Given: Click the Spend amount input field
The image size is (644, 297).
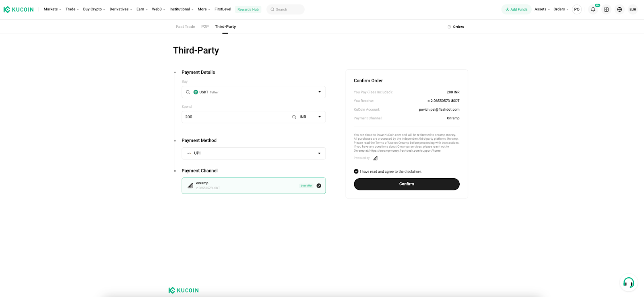Looking at the screenshot, I should coord(235,117).
